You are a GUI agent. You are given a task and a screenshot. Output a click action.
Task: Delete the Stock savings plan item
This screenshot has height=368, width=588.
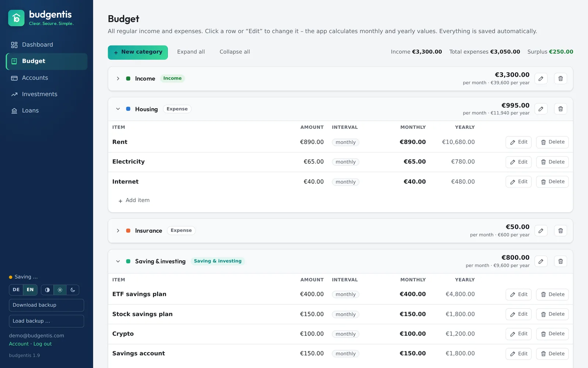[x=552, y=314]
